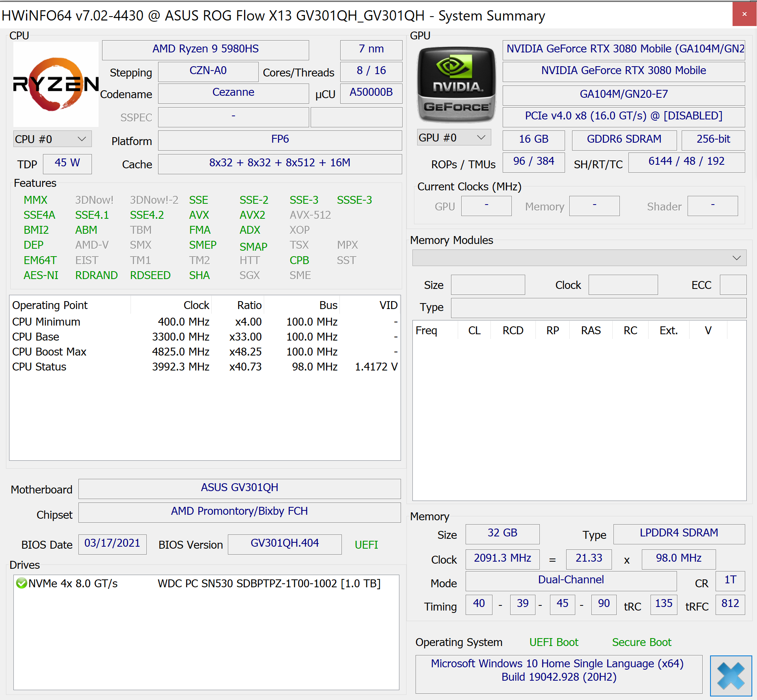Click the empty memory module Type field

(x=599, y=308)
